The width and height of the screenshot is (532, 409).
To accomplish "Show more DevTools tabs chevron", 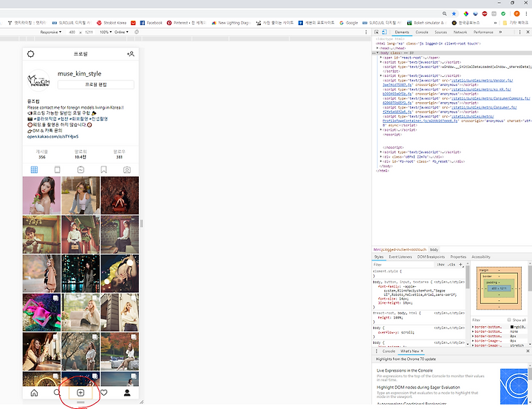I will (x=500, y=32).
